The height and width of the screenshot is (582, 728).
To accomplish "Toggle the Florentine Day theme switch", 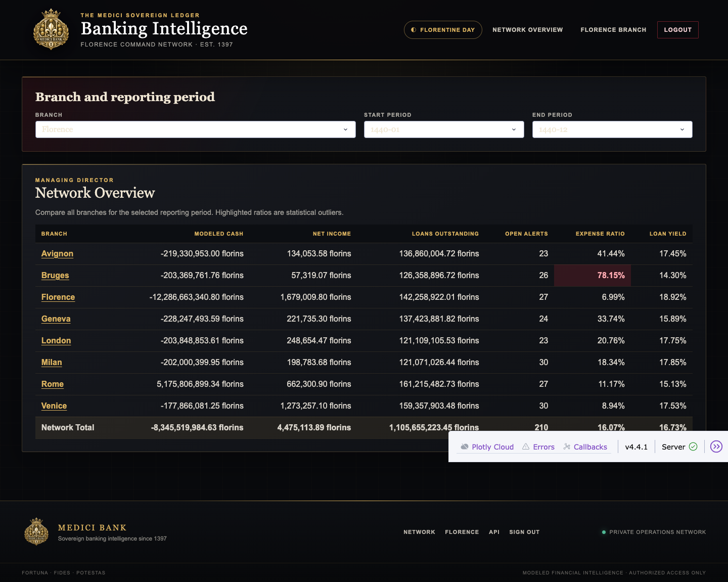I will 443,30.
